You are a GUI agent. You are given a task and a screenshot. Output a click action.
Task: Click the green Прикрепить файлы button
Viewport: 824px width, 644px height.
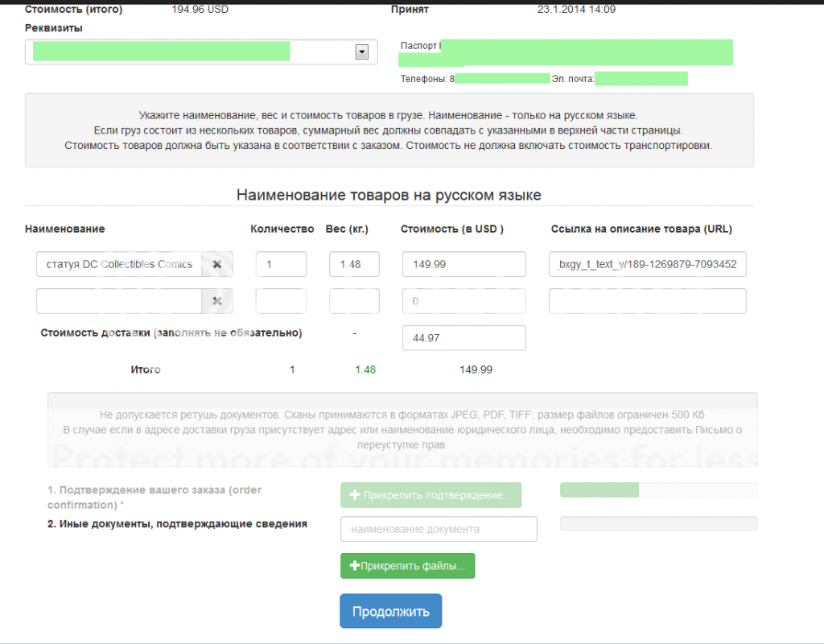click(407, 566)
